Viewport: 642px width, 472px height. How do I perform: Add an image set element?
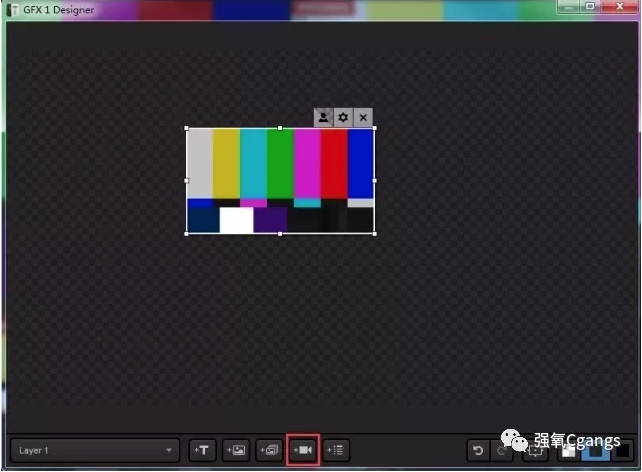[x=269, y=450]
